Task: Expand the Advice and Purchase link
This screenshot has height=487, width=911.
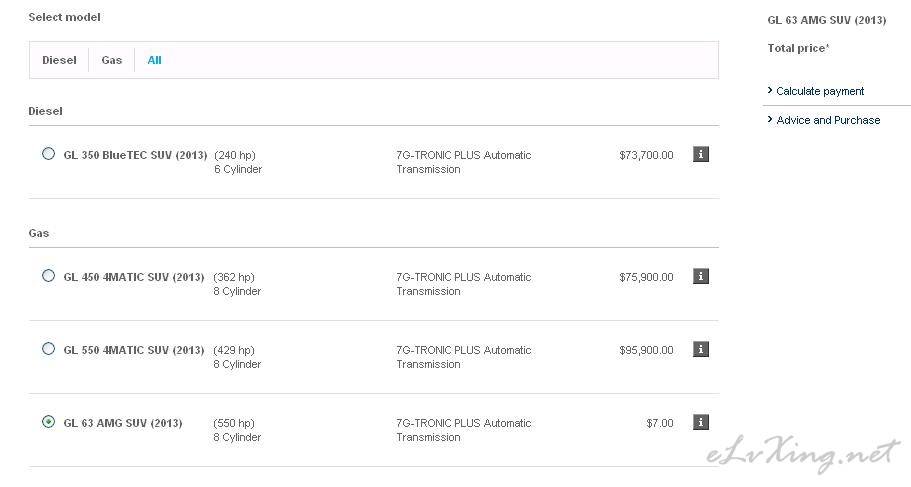Action: click(x=828, y=120)
